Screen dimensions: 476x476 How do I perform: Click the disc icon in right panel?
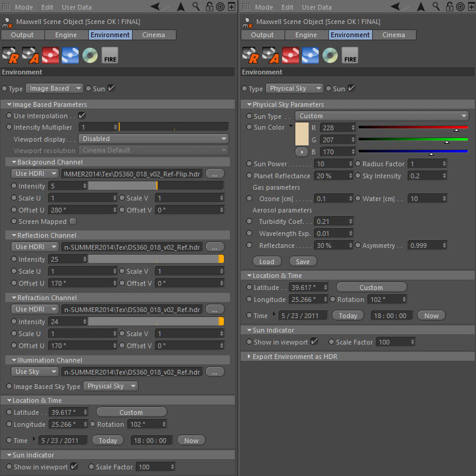tap(330, 55)
